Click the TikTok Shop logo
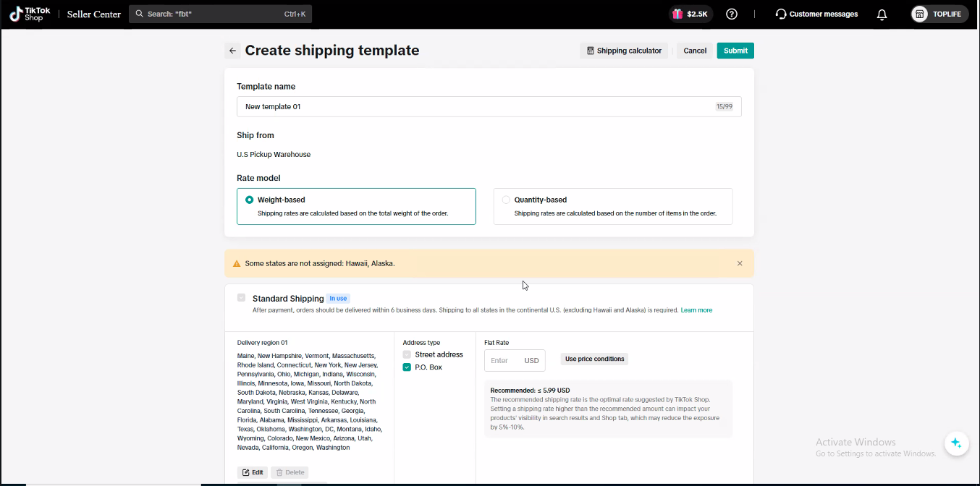 click(x=30, y=14)
